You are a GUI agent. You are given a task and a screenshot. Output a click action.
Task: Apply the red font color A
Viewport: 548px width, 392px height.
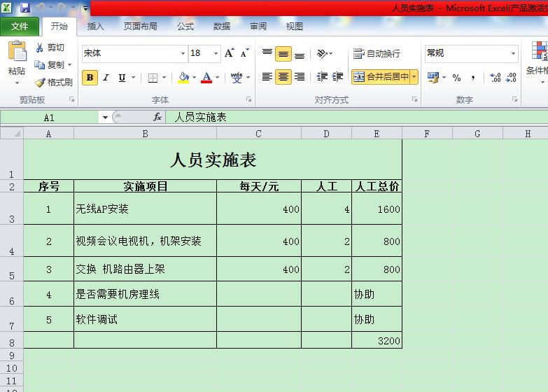point(206,77)
